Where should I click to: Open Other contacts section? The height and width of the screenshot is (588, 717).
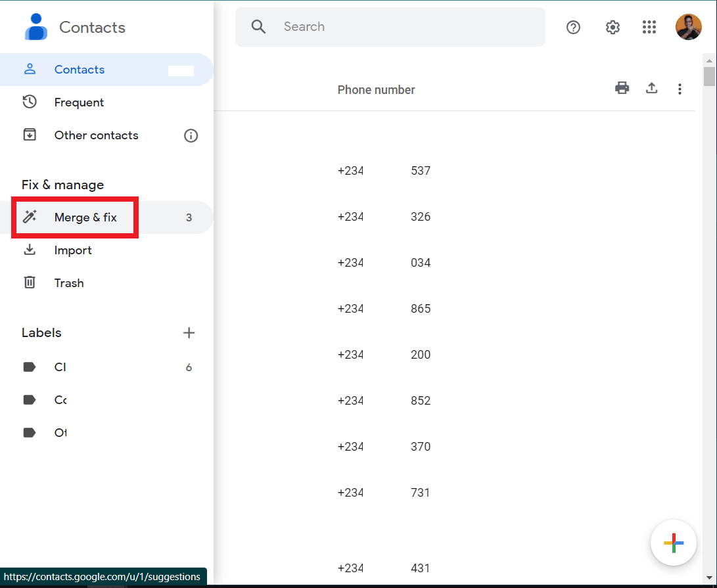coord(96,135)
